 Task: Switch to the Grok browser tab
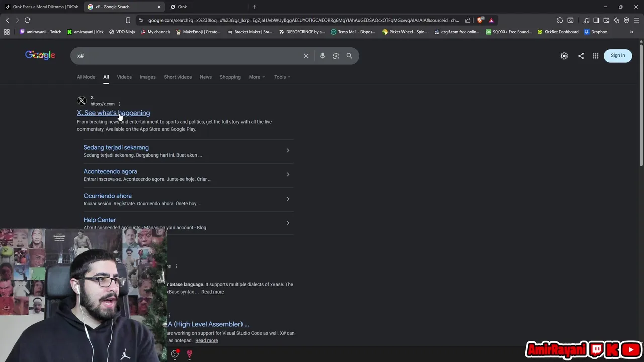(x=207, y=7)
